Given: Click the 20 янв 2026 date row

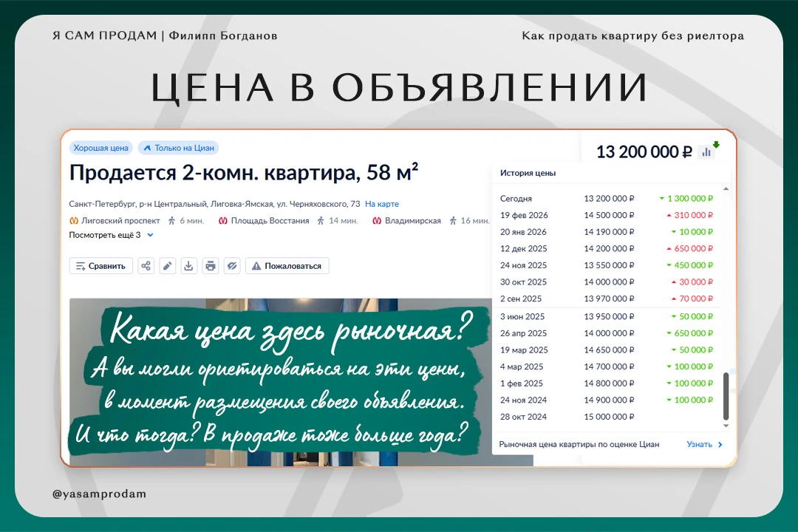Looking at the screenshot, I should point(607,231).
